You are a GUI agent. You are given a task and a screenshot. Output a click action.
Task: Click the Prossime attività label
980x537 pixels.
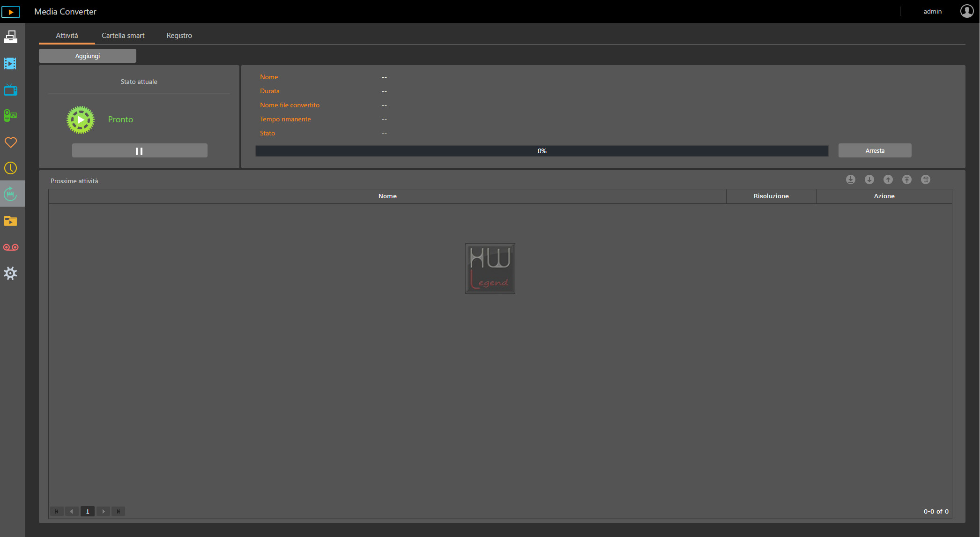(x=74, y=181)
